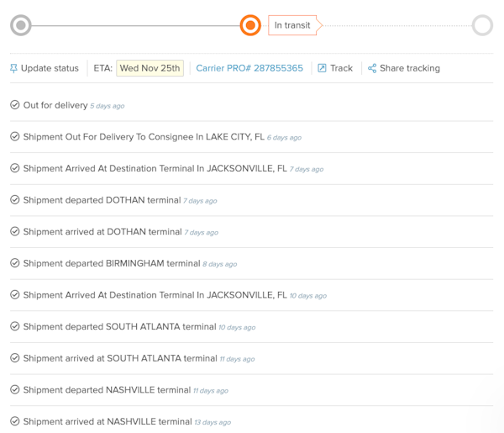Click check icon for arrived at SOUTH ATLANTA
The image size is (504, 433).
pyautogui.click(x=15, y=357)
